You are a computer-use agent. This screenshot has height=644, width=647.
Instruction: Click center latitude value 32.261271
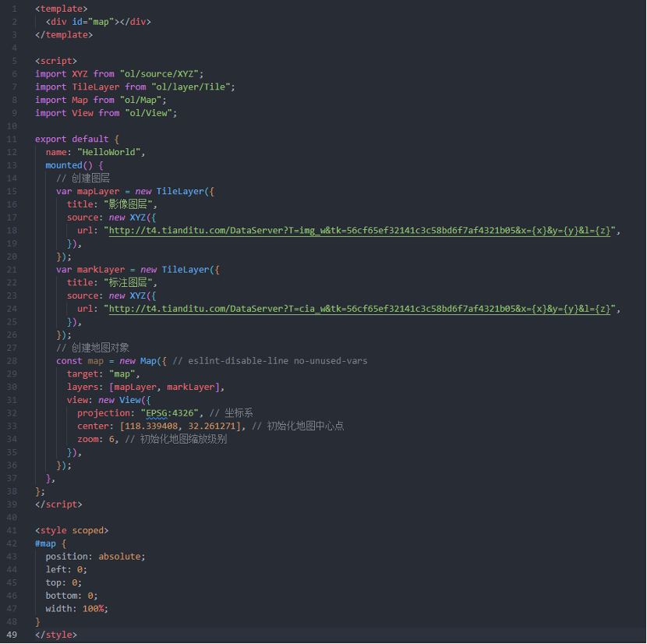pyautogui.click(x=212, y=426)
